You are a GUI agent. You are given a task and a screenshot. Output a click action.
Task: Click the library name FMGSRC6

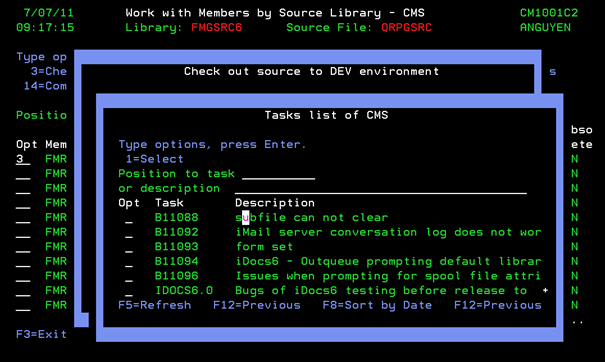pyautogui.click(x=216, y=27)
